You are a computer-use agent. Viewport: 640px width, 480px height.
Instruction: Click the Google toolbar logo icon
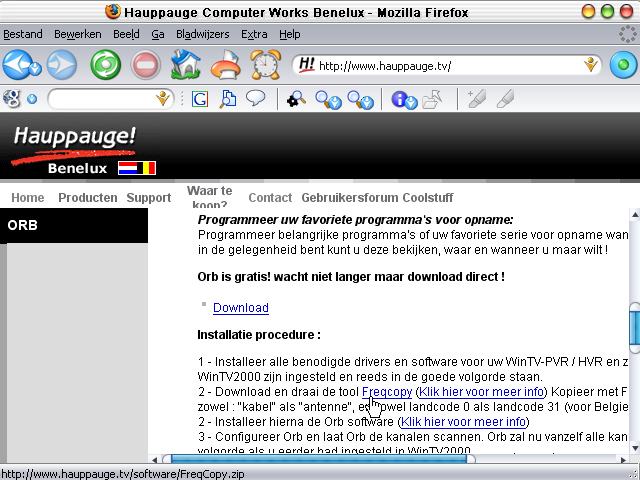tap(11, 98)
